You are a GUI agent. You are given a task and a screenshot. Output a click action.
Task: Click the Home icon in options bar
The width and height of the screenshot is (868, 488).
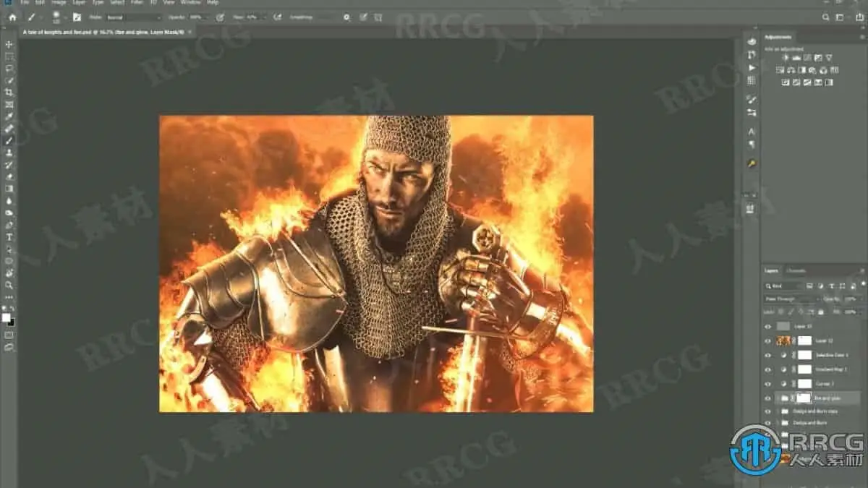pyautogui.click(x=12, y=17)
